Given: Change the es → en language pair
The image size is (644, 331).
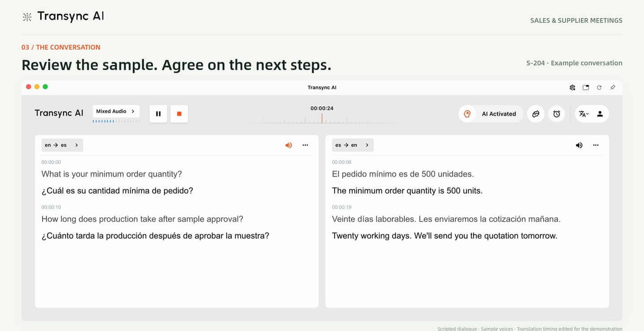Looking at the screenshot, I should [x=353, y=145].
